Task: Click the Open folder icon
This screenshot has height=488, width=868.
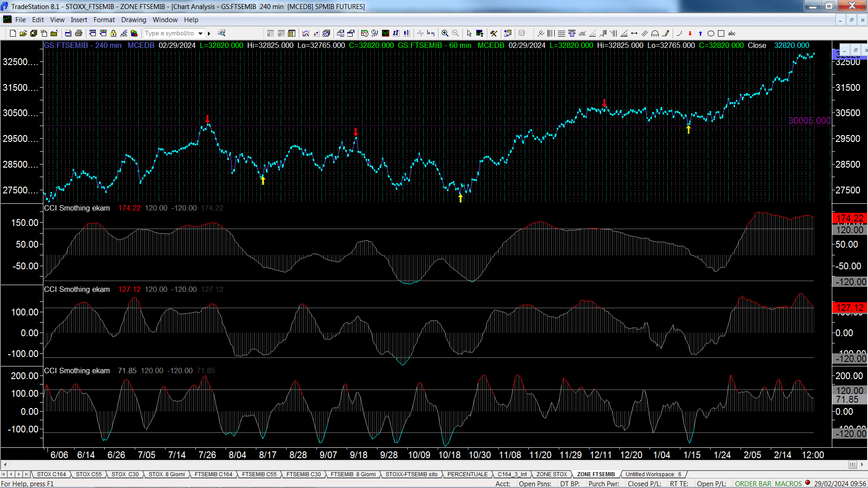Action: pos(23,33)
